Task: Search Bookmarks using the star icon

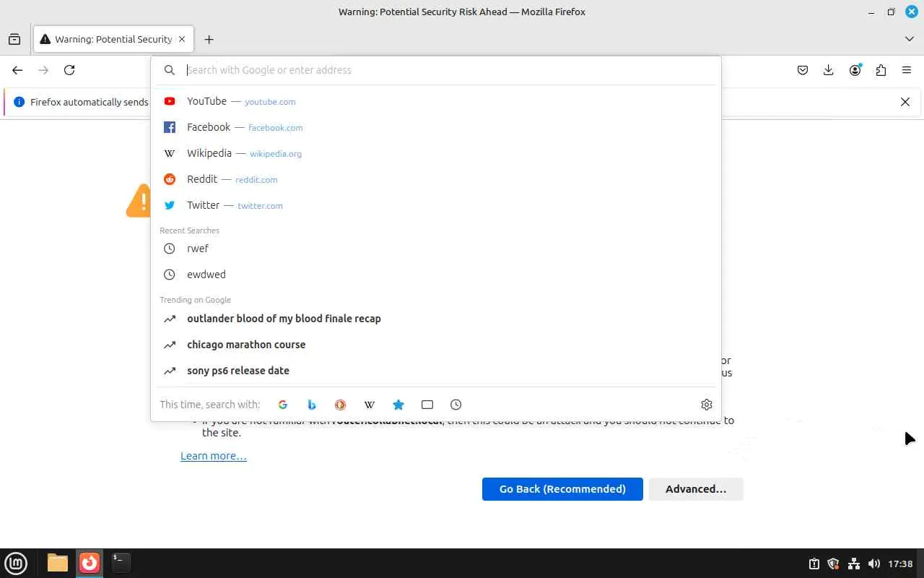Action: (398, 405)
